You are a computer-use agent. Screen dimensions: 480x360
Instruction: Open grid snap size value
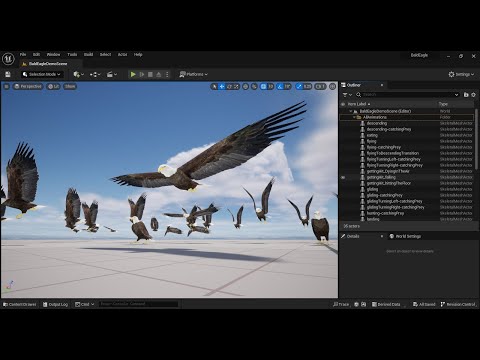point(271,86)
